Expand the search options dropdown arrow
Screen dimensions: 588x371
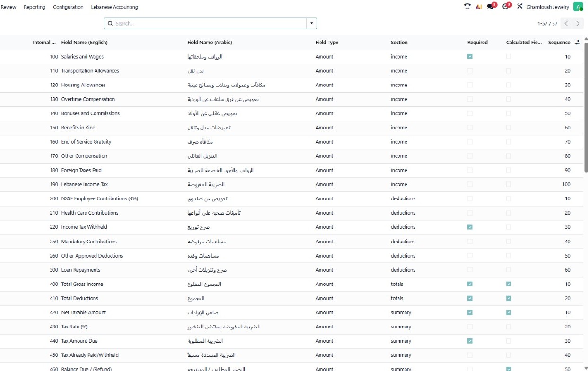[311, 24]
